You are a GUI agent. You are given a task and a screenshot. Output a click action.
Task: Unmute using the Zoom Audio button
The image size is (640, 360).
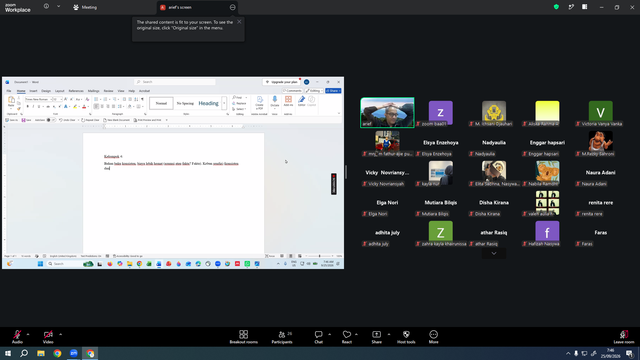click(17, 337)
